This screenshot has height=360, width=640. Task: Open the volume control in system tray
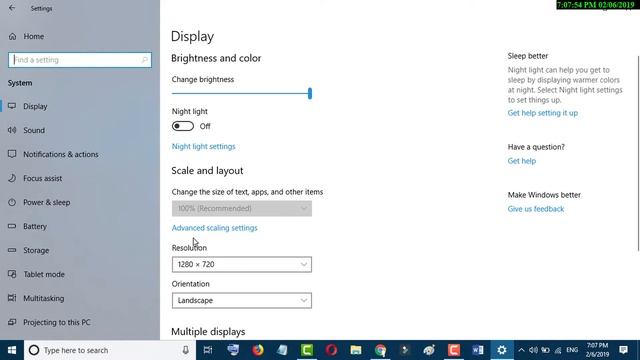(533, 350)
